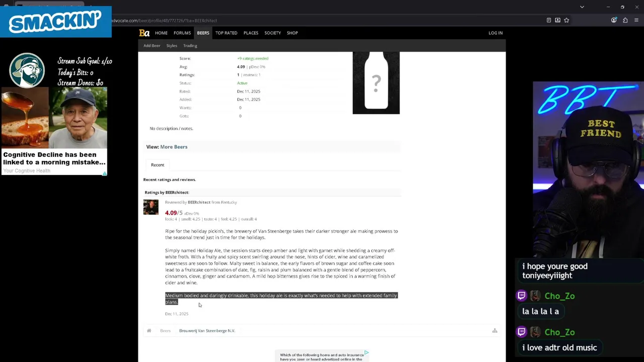The image size is (644, 362).
Task: Click the 'Active' status value
Action: [x=242, y=83]
